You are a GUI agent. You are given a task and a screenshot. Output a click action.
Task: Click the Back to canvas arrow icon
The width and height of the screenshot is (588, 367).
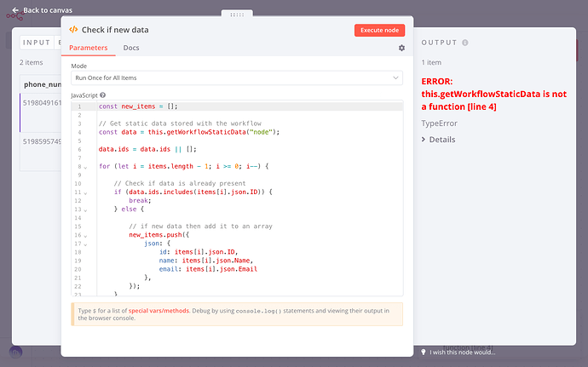pyautogui.click(x=14, y=10)
